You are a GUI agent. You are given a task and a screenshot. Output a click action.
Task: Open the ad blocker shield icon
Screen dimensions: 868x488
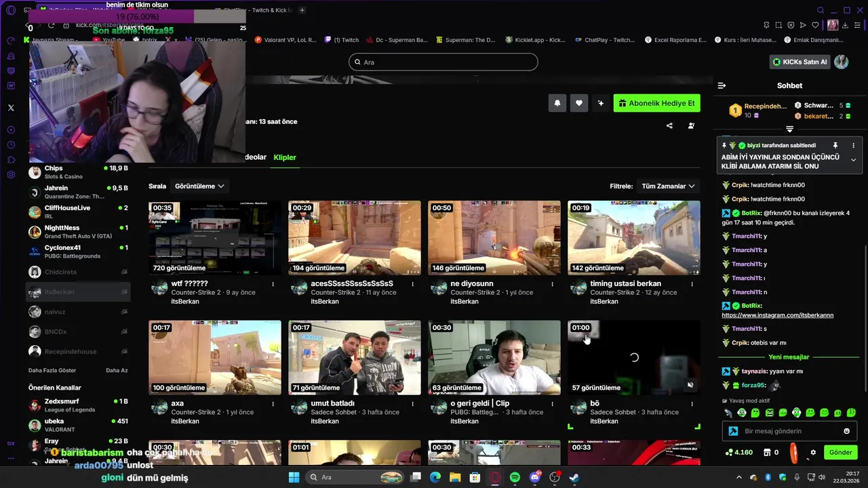click(x=790, y=25)
